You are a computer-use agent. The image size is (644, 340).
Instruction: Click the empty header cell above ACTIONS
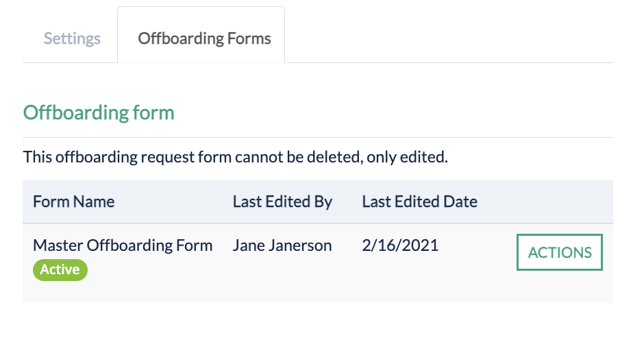[x=559, y=202]
